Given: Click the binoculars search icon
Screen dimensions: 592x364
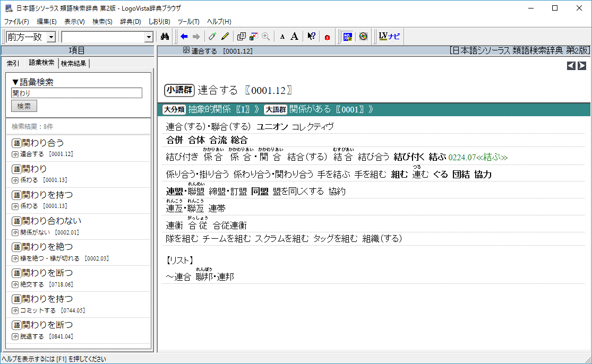Looking at the screenshot, I should tap(165, 37).
